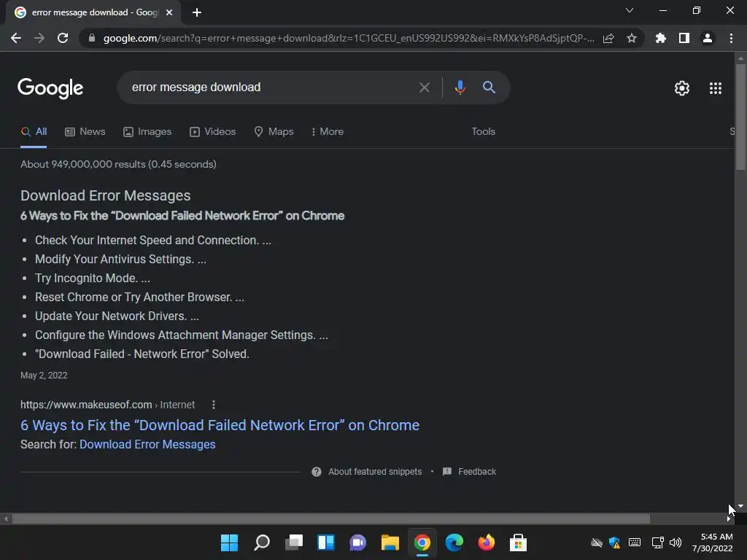Open Teams Chat on taskbar

(357, 542)
